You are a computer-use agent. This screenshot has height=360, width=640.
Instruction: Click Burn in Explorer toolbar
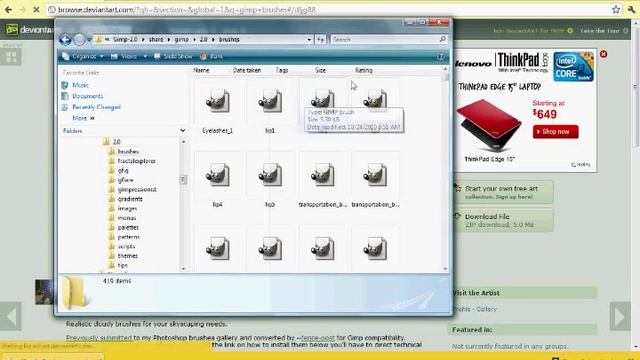(x=211, y=56)
